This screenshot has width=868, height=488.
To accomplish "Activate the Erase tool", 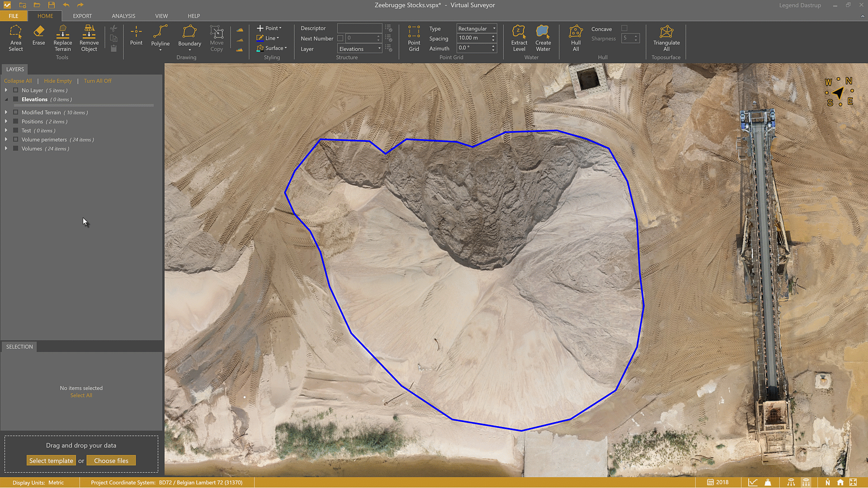I will [38, 35].
